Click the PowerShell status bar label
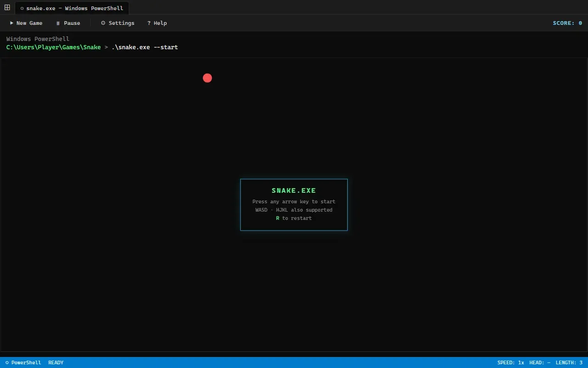The height and width of the screenshot is (368, 588). [x=23, y=362]
